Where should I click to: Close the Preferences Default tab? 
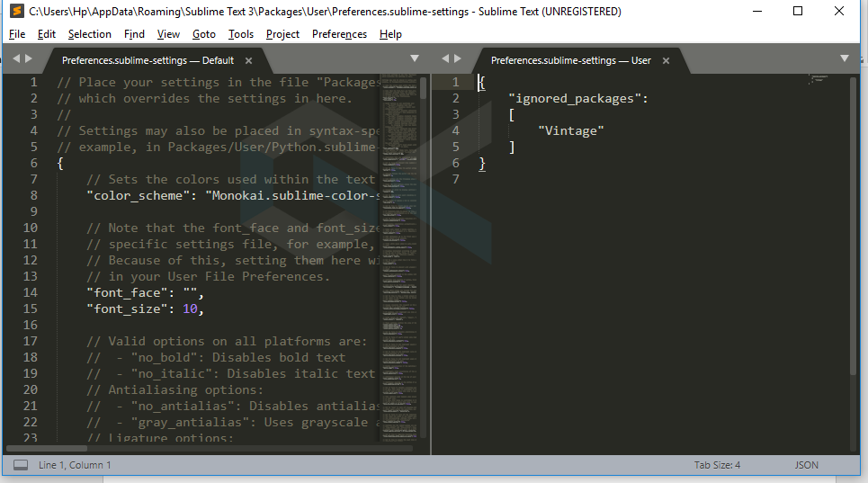click(x=250, y=60)
